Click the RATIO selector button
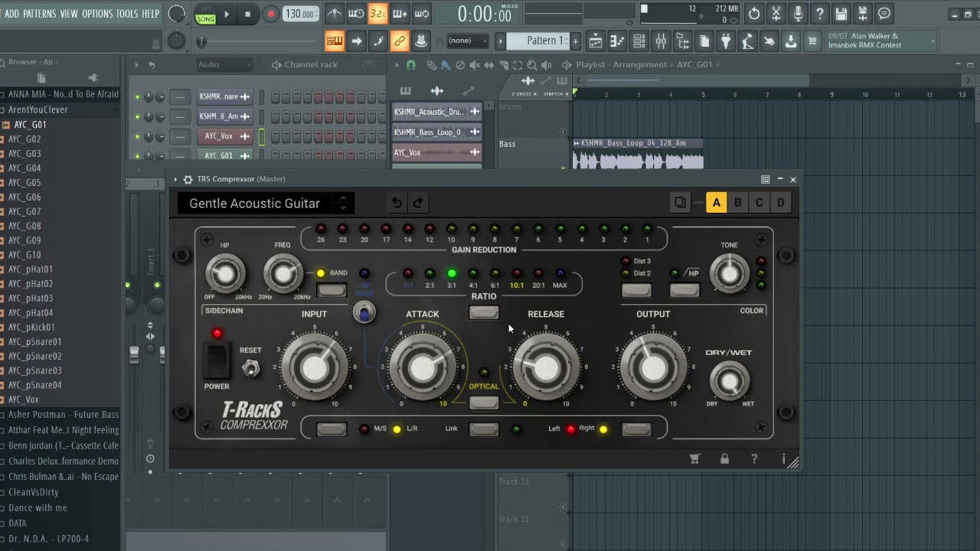Viewport: 980px width, 551px height. [484, 312]
